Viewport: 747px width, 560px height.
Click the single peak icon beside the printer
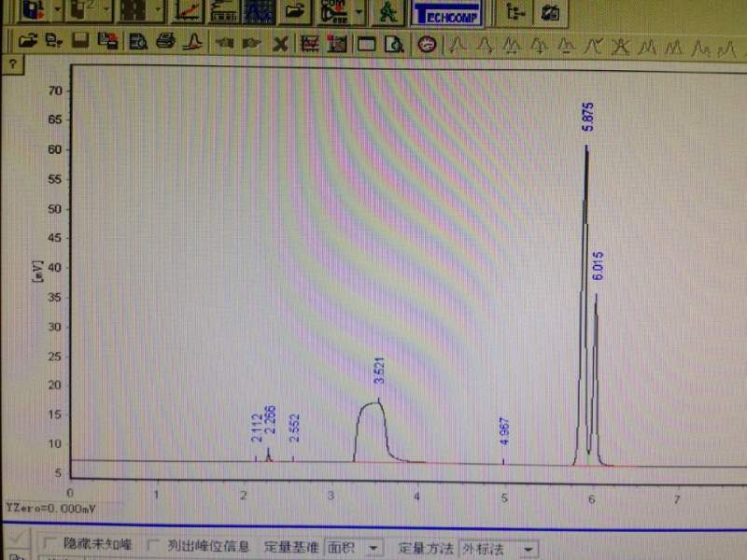coord(194,42)
